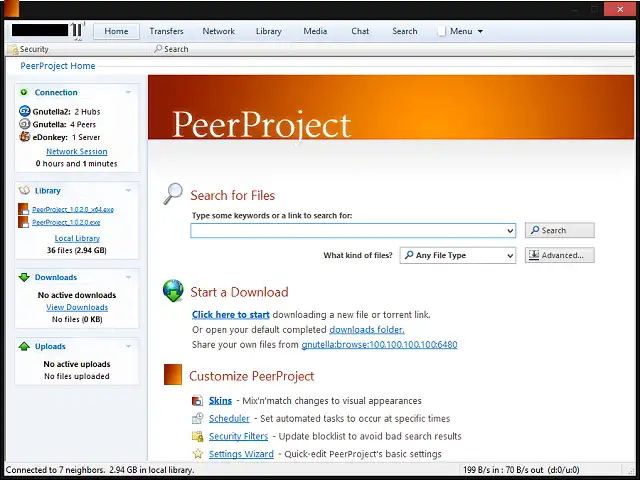Open the Network tab
This screenshot has width=640, height=480.
pos(218,31)
